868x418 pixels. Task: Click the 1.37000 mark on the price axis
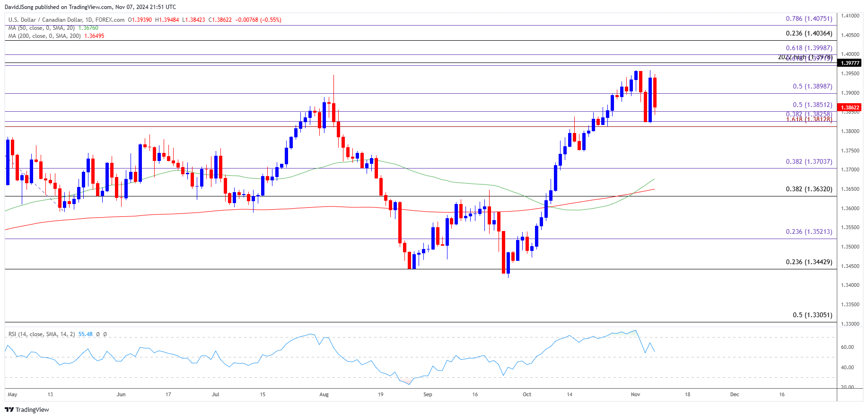coord(850,169)
